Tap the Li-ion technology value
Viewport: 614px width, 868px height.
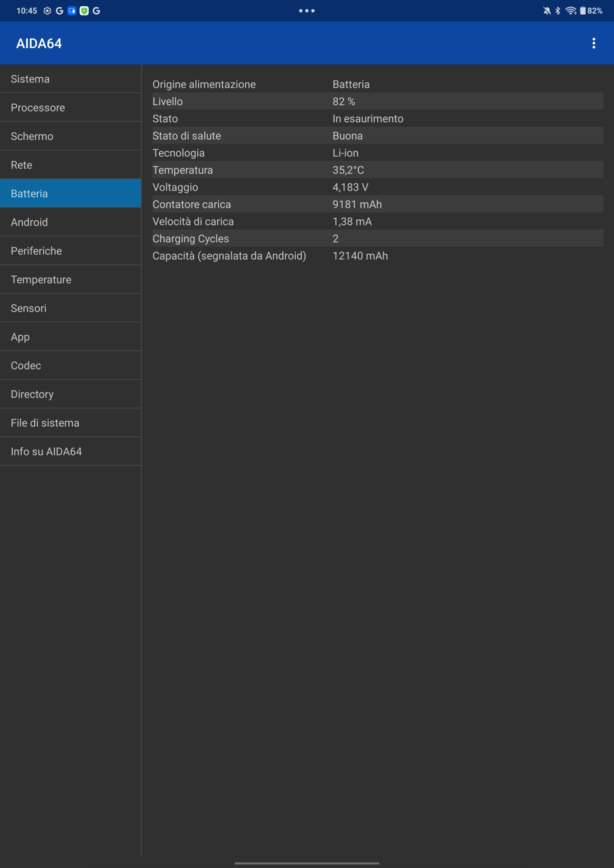pos(345,153)
